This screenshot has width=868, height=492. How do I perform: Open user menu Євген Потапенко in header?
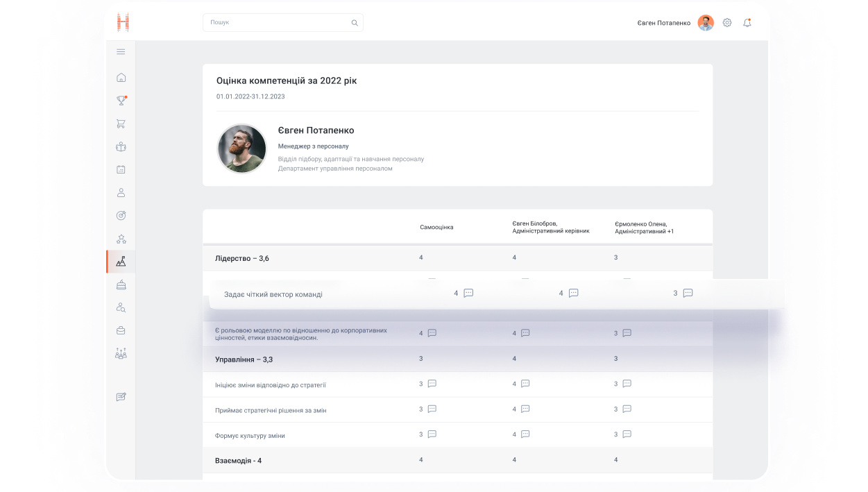pyautogui.click(x=664, y=23)
